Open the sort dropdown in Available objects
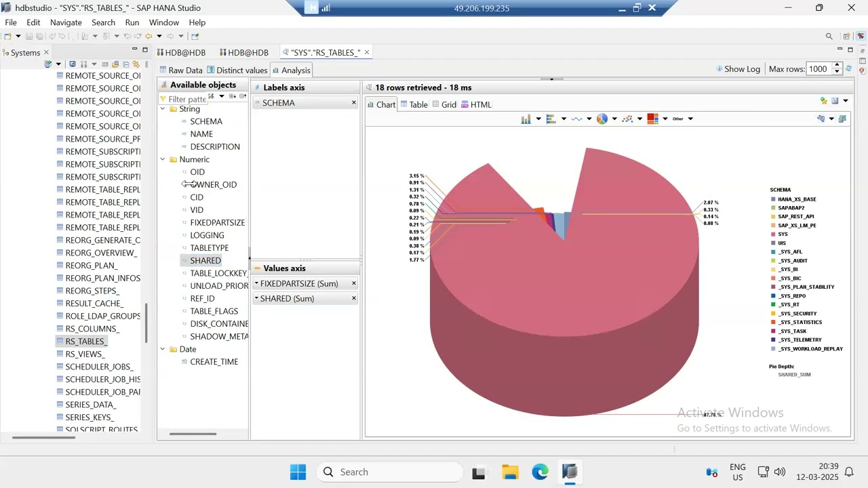The width and height of the screenshot is (868, 488). click(222, 96)
